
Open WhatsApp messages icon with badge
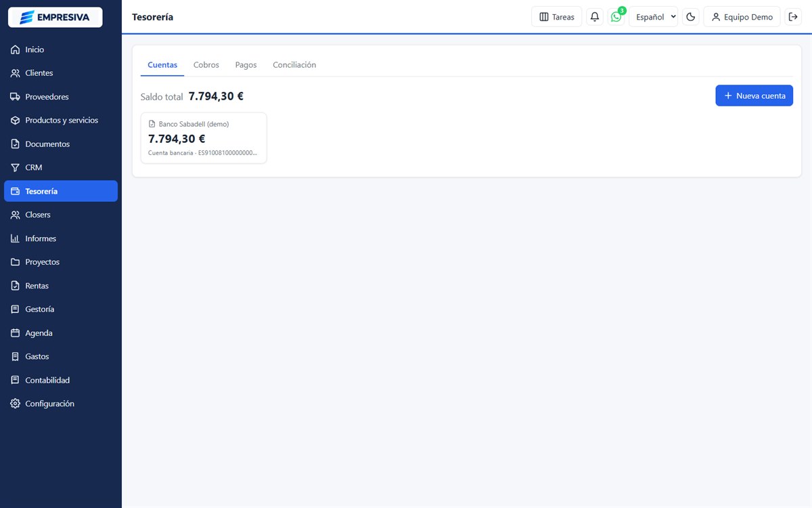[616, 17]
